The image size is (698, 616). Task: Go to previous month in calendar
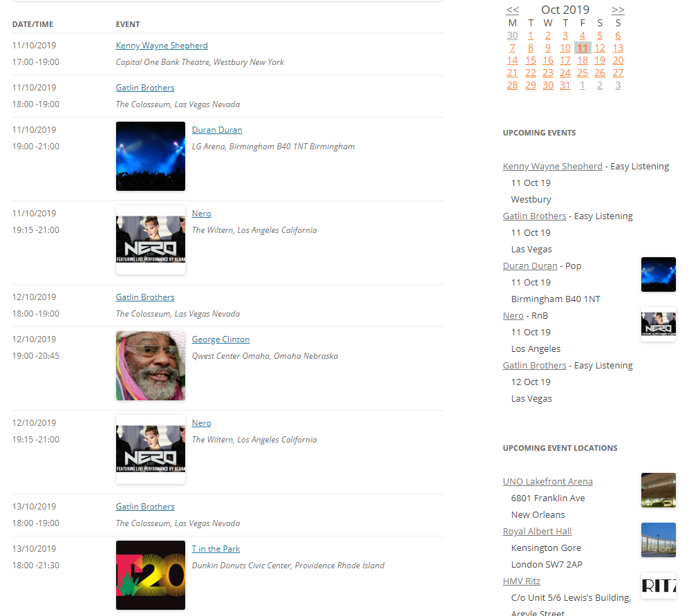(512, 10)
